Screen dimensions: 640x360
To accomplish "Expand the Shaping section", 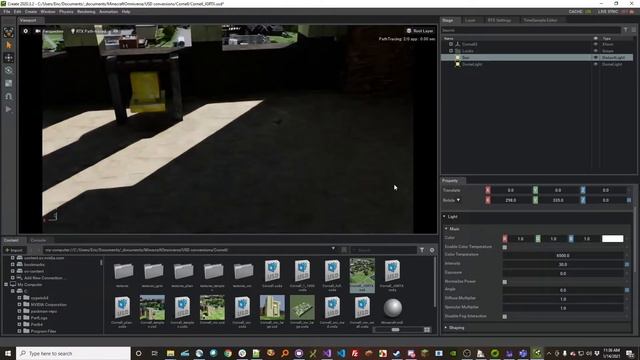I will pos(446,328).
